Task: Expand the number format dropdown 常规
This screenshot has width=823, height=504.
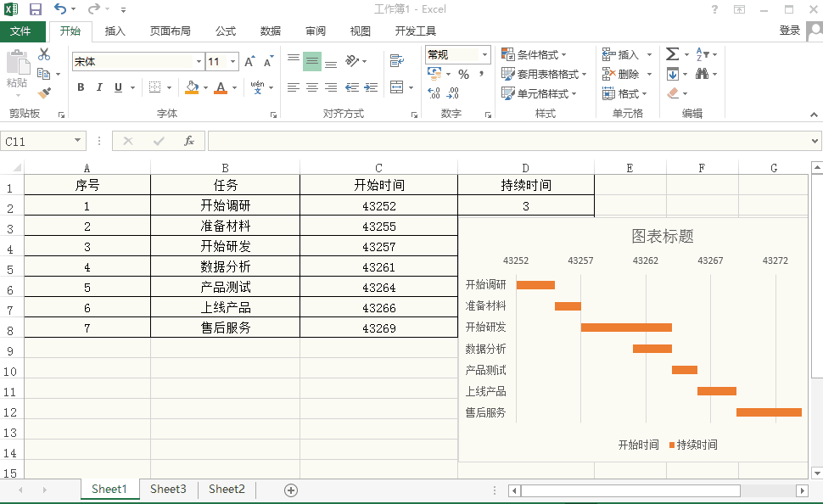Action: 485,54
